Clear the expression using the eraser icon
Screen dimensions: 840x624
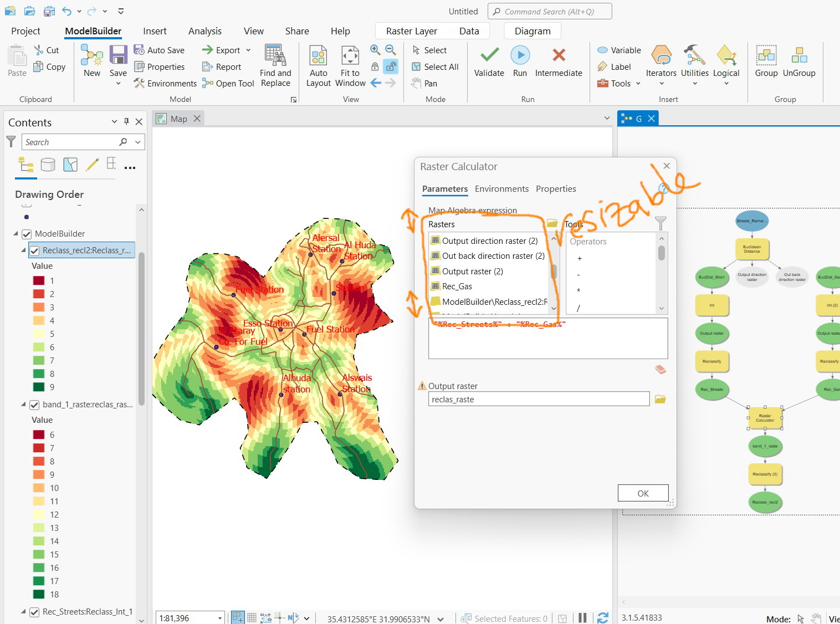pyautogui.click(x=660, y=369)
